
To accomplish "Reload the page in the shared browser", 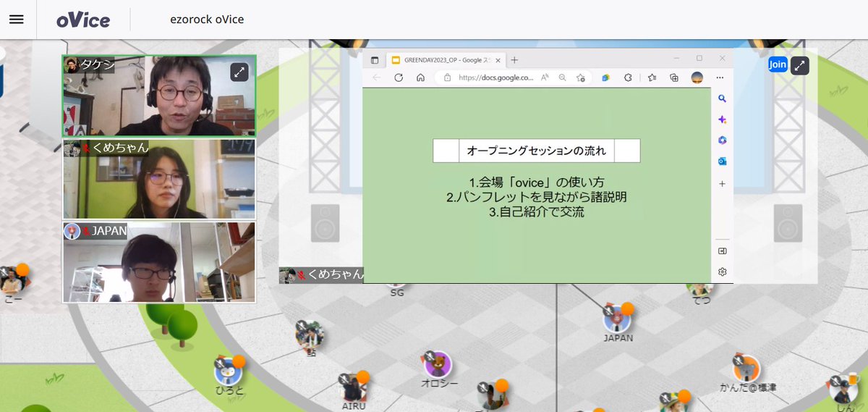I will (x=399, y=77).
